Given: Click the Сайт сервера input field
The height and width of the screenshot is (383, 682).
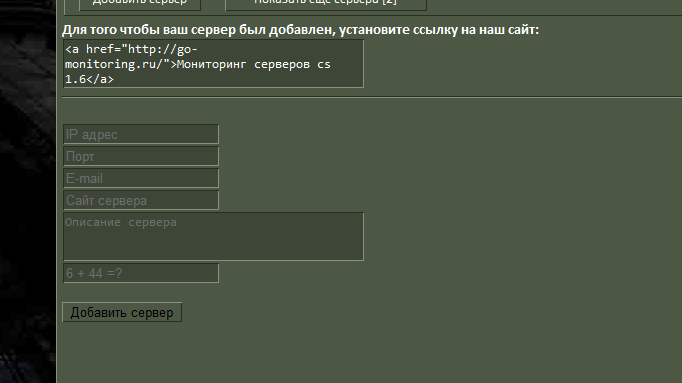Looking at the screenshot, I should tap(141, 200).
